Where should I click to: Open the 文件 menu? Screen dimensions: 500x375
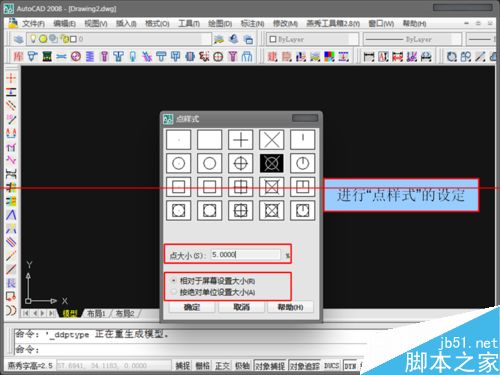(x=33, y=24)
